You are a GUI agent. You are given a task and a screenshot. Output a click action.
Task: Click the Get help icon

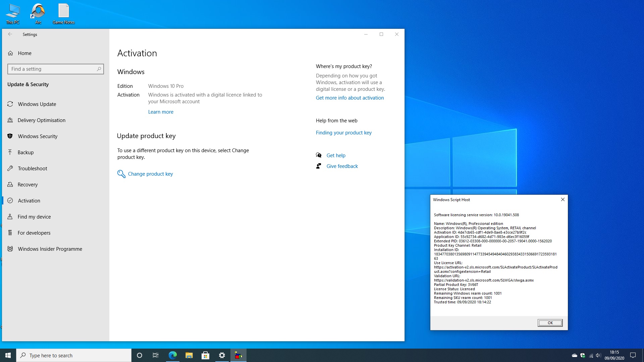pyautogui.click(x=318, y=155)
